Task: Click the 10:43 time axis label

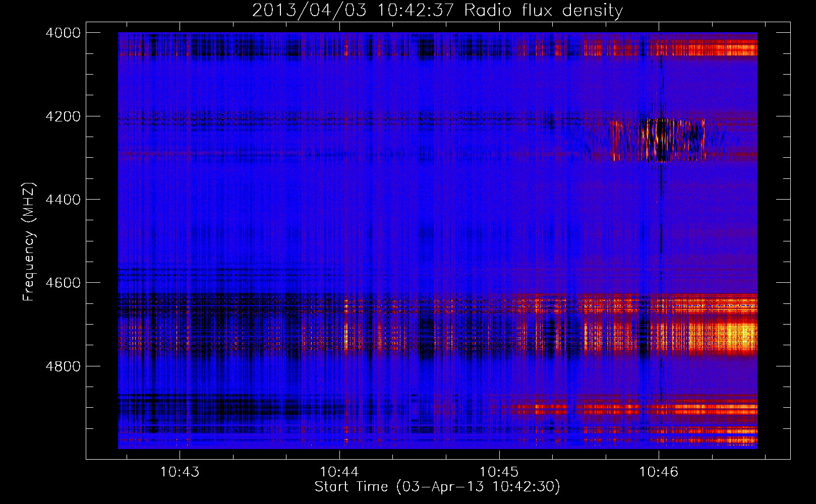Action: (180, 472)
